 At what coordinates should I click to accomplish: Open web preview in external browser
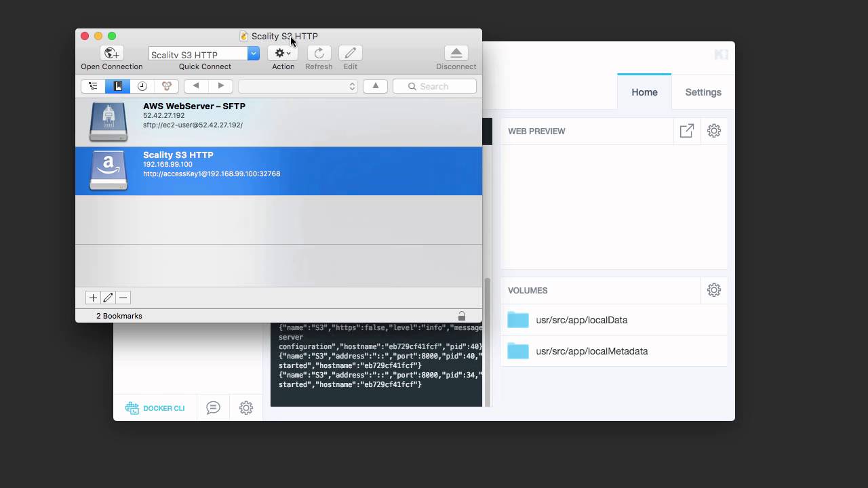687,131
